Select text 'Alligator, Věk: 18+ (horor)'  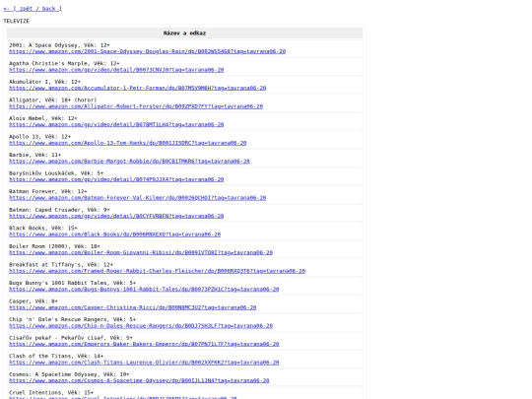[53, 100]
